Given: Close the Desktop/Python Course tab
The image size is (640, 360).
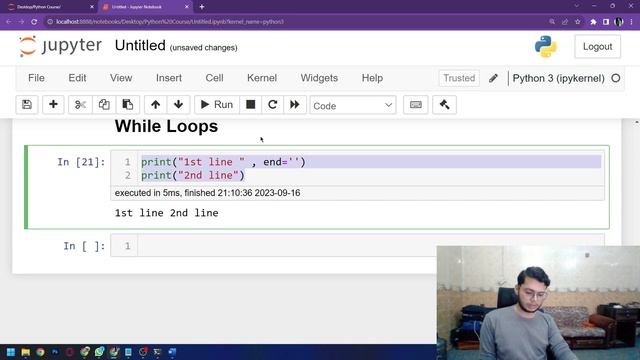Looking at the screenshot, I should (91, 7).
